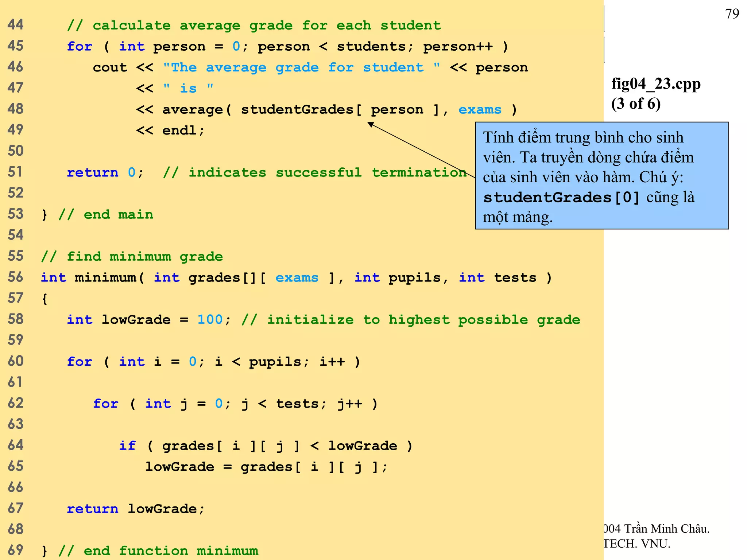Click 'int tests )' parameter on line 56
The height and width of the screenshot is (560, 747).
[x=505, y=278]
